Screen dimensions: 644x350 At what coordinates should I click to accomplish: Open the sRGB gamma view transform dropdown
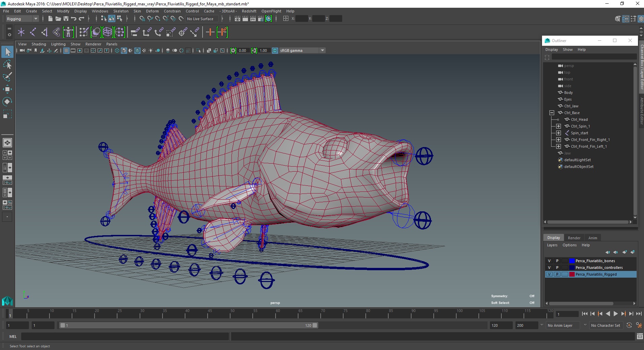302,50
